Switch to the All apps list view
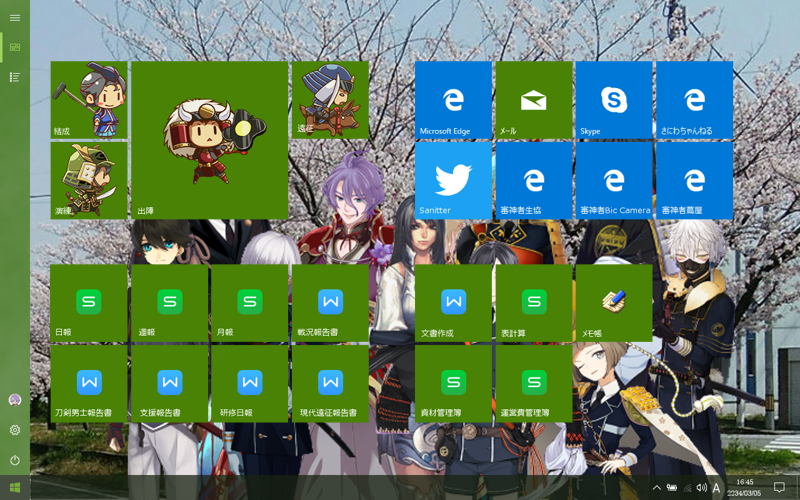Viewport: 800px width, 500px height. (15, 77)
